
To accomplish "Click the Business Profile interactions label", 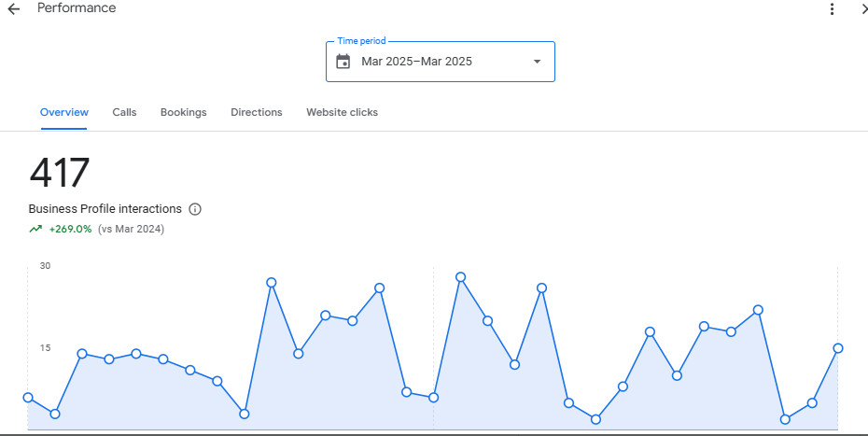I will [x=105, y=209].
